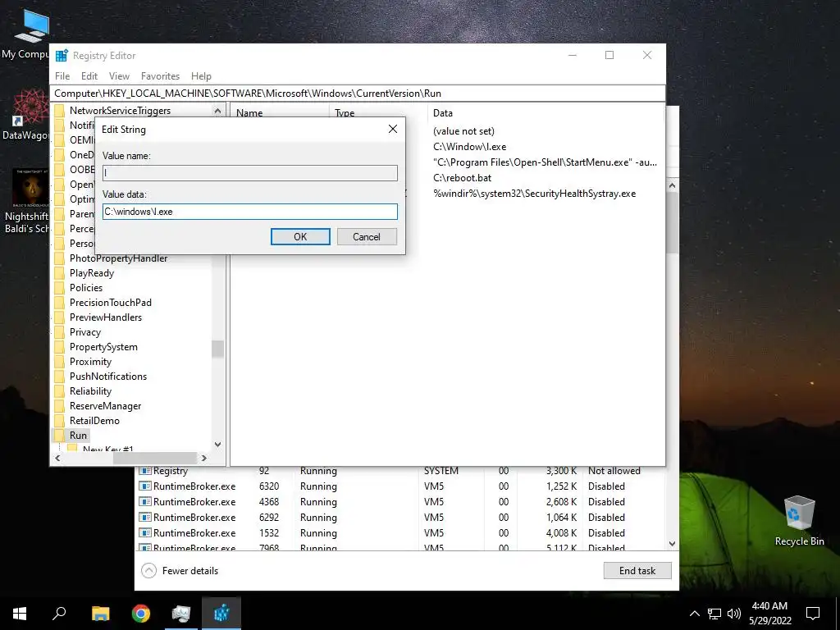Select the Run key folder icon
Screen dimensions: 840x630
tap(59, 436)
